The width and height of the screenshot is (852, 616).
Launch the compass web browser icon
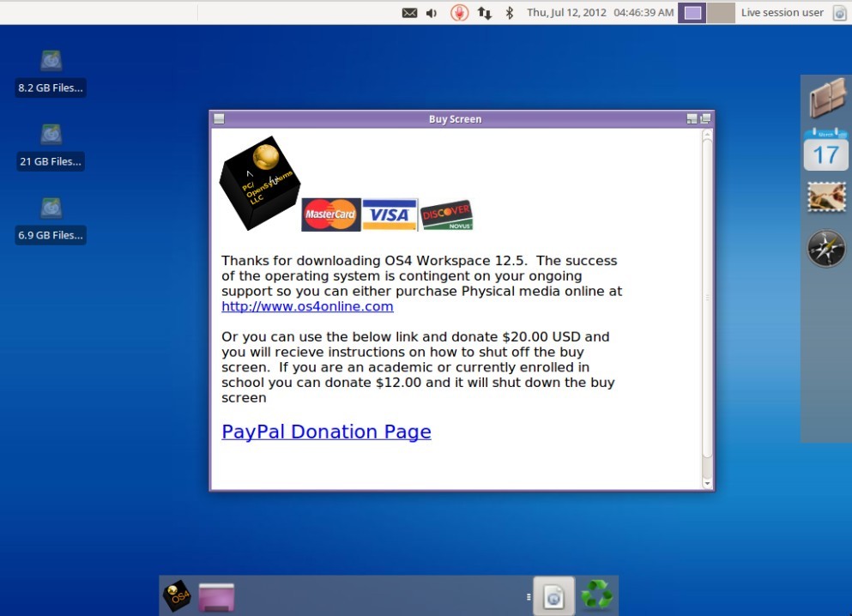click(x=826, y=248)
